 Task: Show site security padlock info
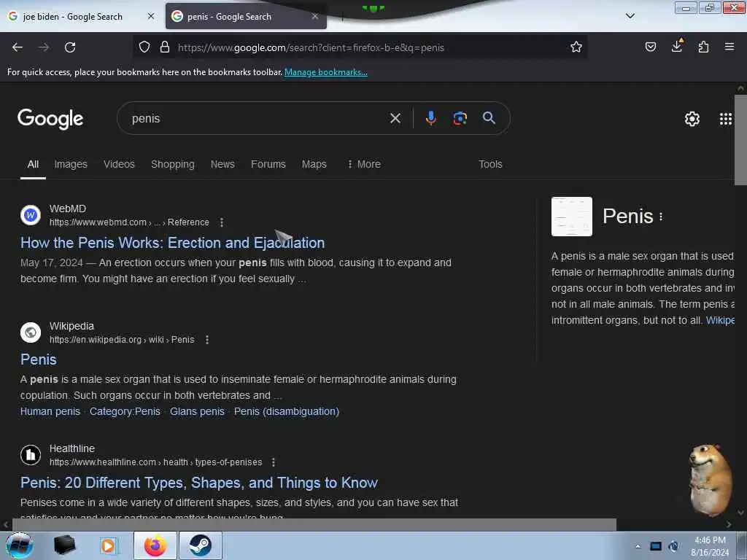point(165,47)
